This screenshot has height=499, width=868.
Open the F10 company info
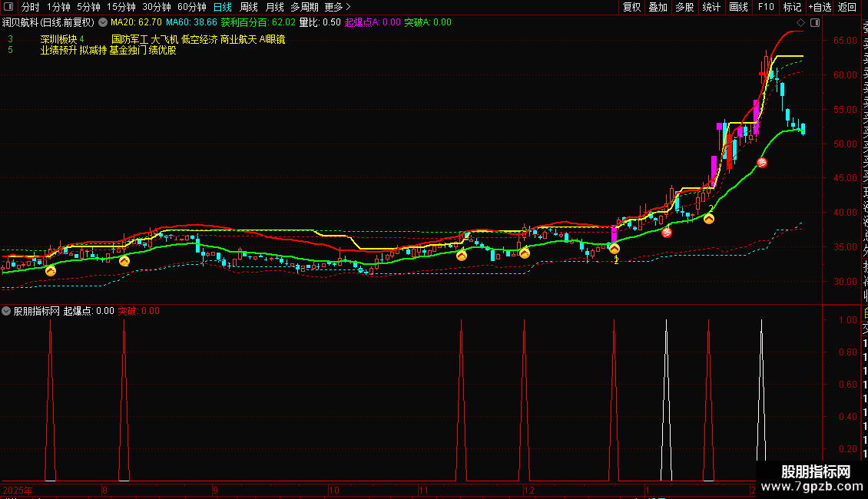(766, 7)
